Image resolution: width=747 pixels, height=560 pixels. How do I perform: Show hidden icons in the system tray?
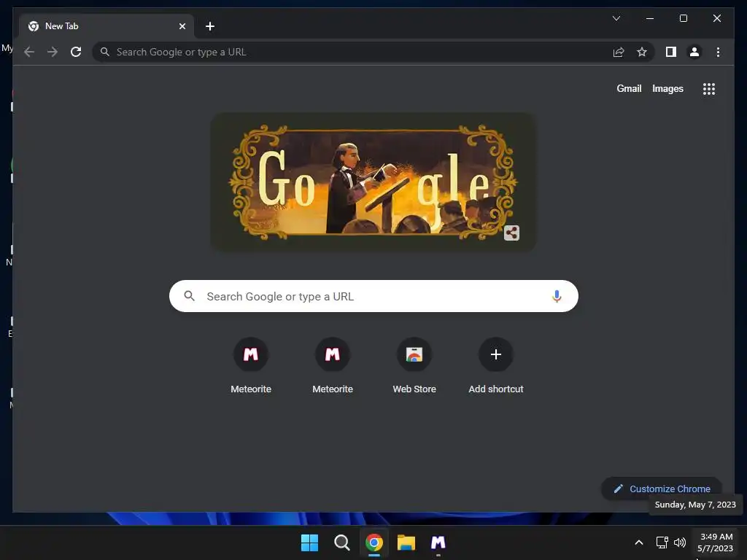(639, 542)
